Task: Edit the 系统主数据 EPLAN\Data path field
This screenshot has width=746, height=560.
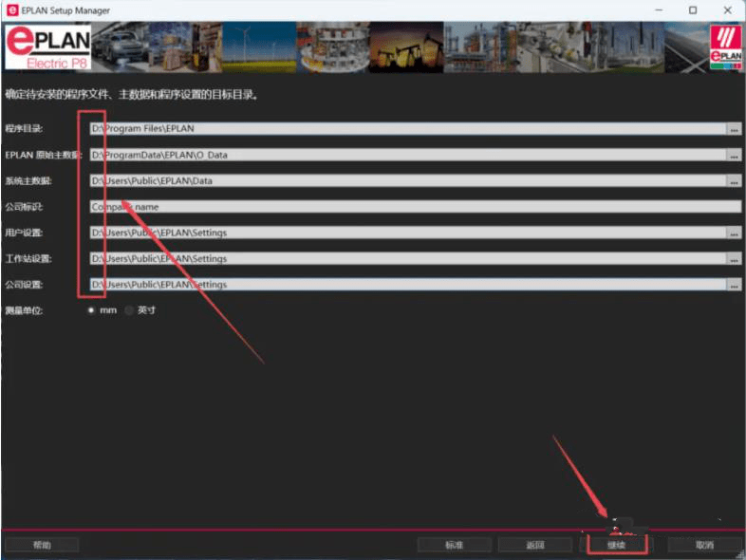Action: (x=408, y=180)
